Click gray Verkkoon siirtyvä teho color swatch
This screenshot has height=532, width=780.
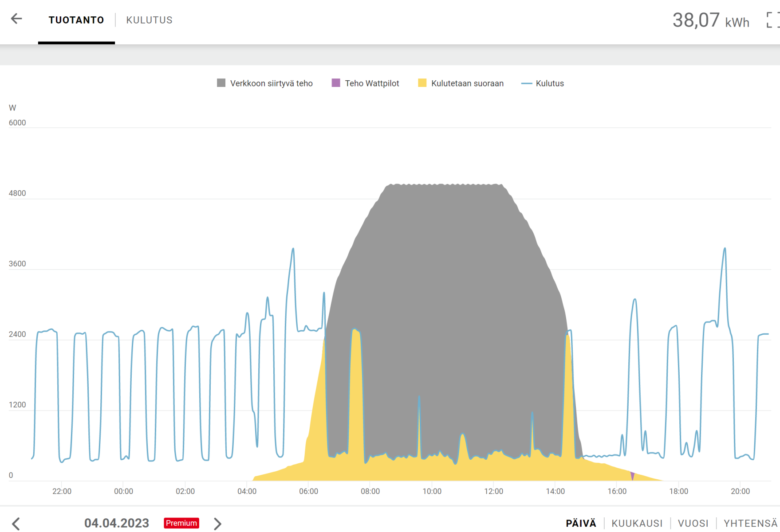tap(221, 83)
